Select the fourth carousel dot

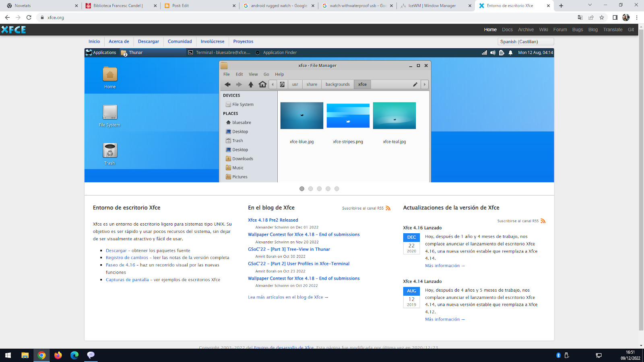[x=328, y=189]
